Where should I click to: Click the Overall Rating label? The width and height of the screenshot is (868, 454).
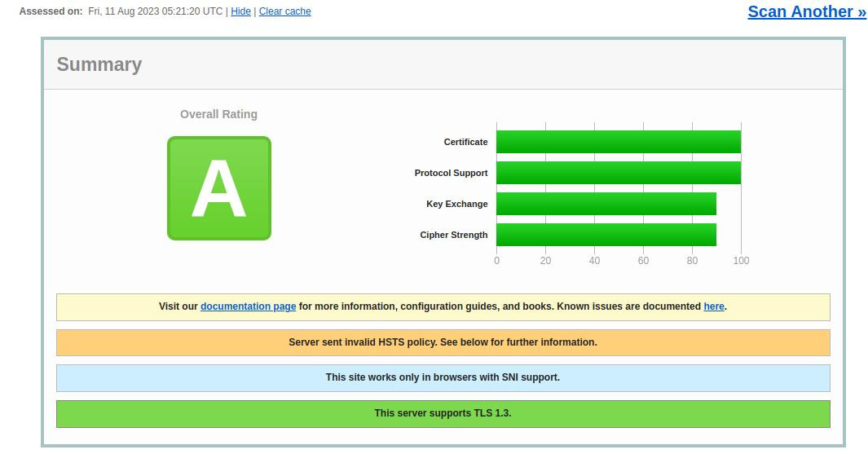(x=218, y=114)
